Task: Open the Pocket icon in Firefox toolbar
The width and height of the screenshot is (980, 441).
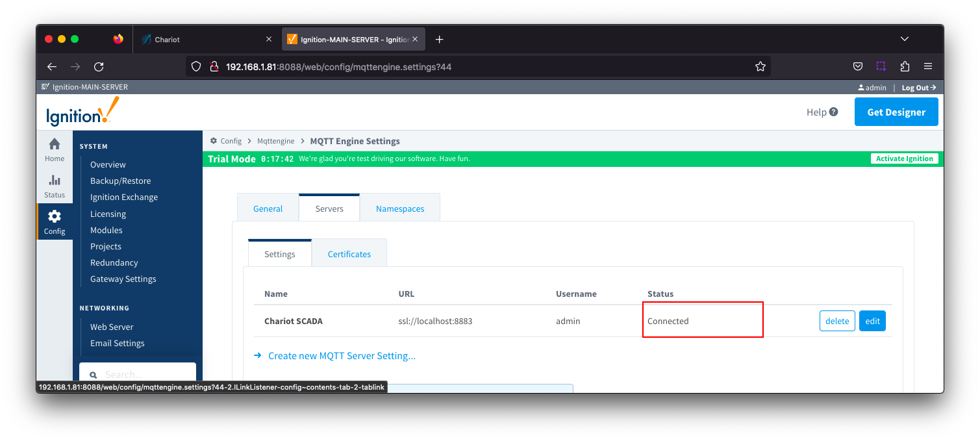Action: point(857,66)
